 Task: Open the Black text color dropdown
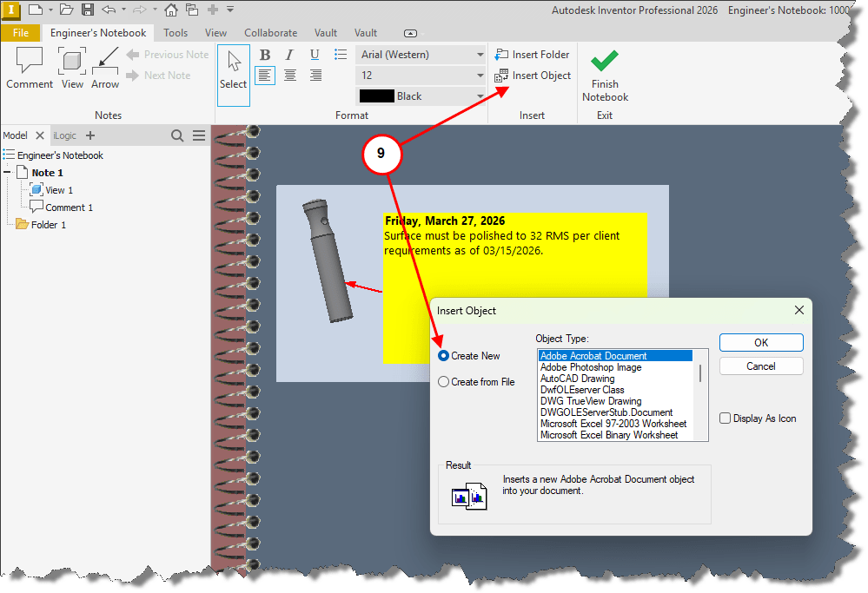(x=421, y=96)
